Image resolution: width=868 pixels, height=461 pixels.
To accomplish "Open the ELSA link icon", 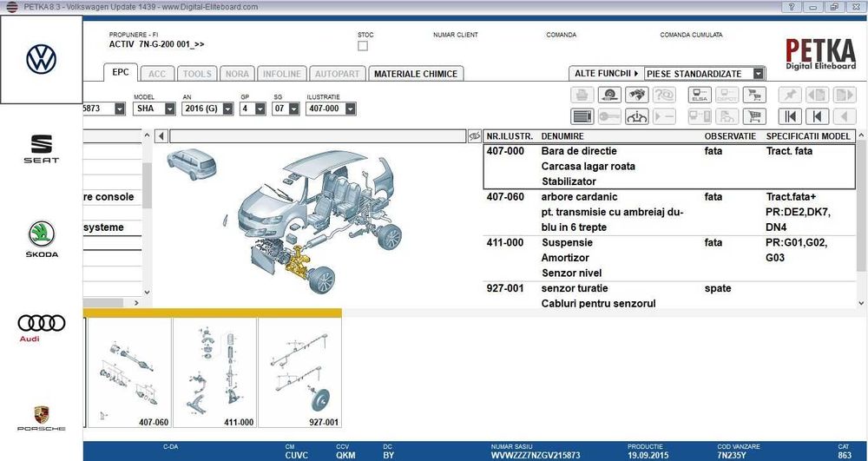I will pos(700,95).
